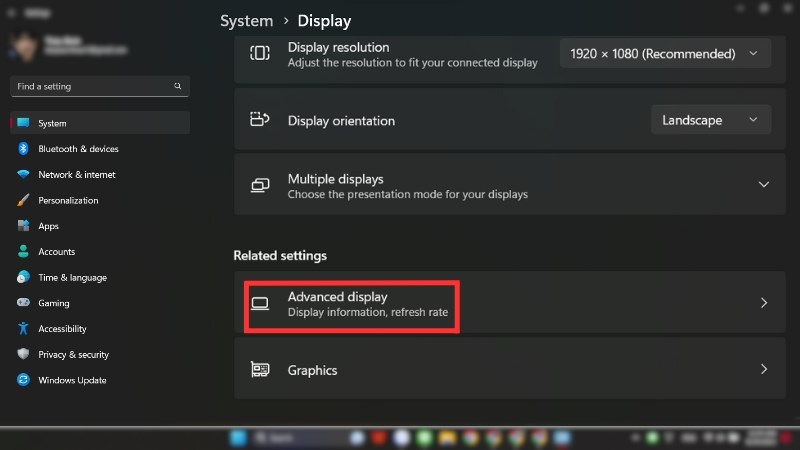Open the Graphics settings page
800x450 pixels.
point(510,369)
